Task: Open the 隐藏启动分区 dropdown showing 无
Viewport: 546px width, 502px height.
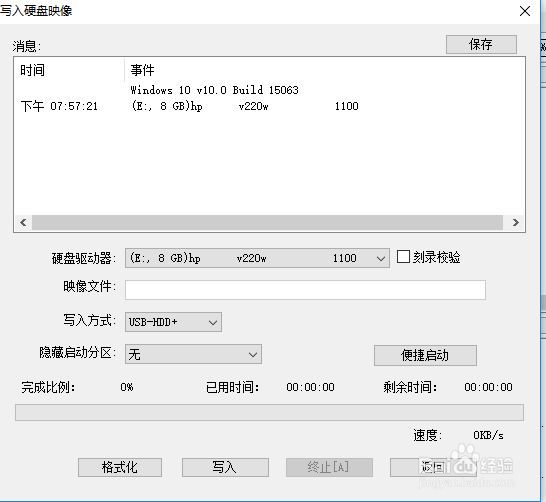Action: coord(193,354)
